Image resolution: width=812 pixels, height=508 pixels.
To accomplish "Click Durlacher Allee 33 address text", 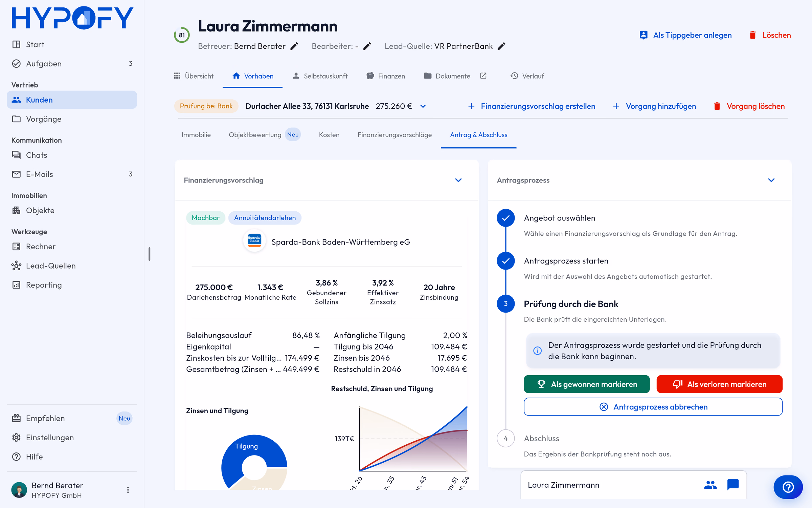I will pyautogui.click(x=307, y=106).
